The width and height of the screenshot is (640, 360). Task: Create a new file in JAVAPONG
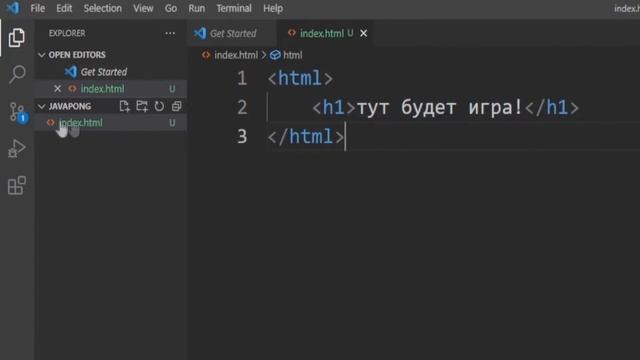pos(124,106)
